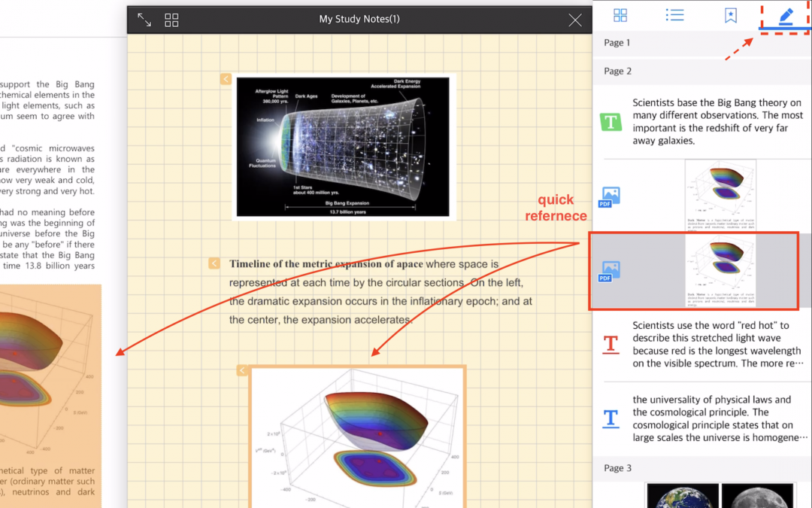Viewport: 812px width, 508px height.
Task: Collapse the Big Bang image note card
Action: pyautogui.click(x=226, y=79)
